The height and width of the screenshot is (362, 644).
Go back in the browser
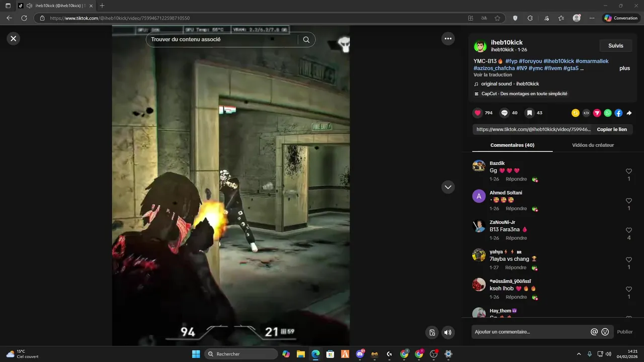[9, 18]
